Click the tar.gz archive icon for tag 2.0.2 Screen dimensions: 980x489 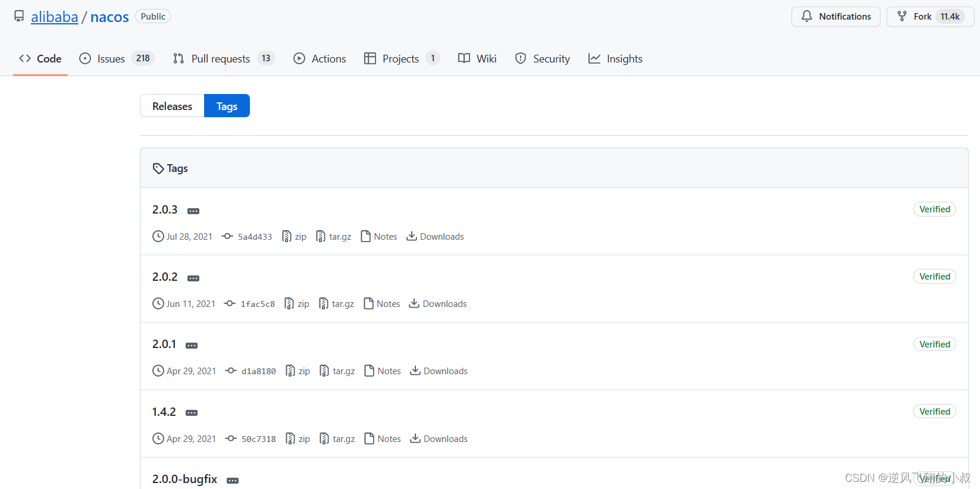[x=324, y=304]
